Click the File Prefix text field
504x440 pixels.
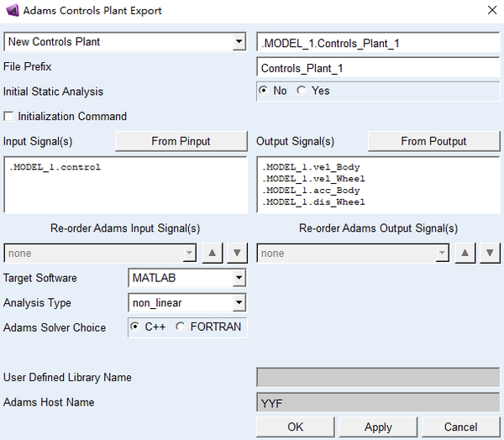point(378,68)
